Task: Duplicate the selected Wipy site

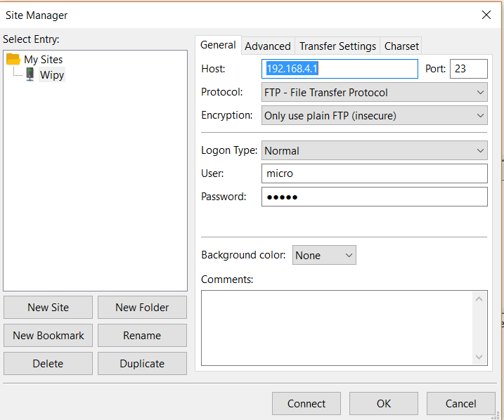Action: 142,363
